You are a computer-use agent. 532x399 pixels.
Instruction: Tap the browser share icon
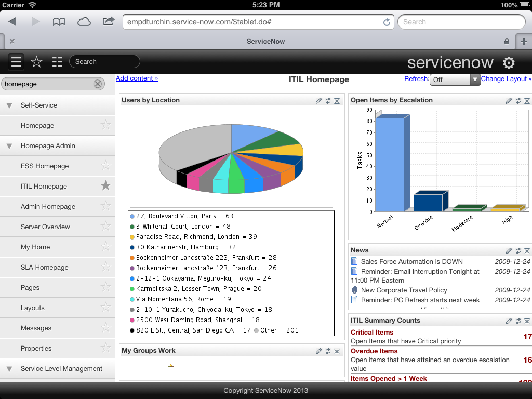point(109,21)
